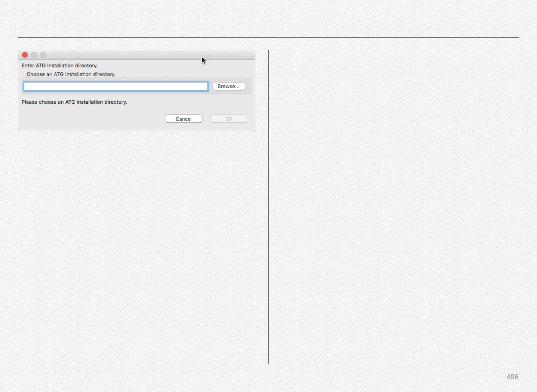Click the gray zoom window button
This screenshot has width=537, height=392.
pyautogui.click(x=43, y=55)
